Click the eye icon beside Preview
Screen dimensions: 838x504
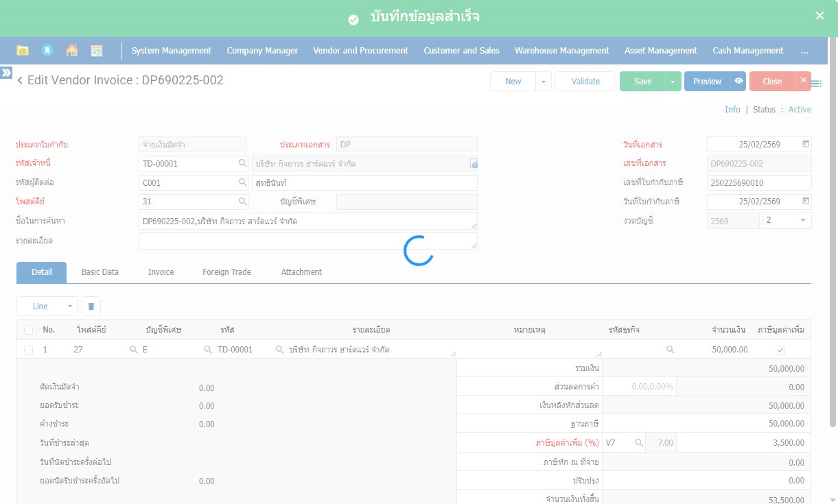738,81
